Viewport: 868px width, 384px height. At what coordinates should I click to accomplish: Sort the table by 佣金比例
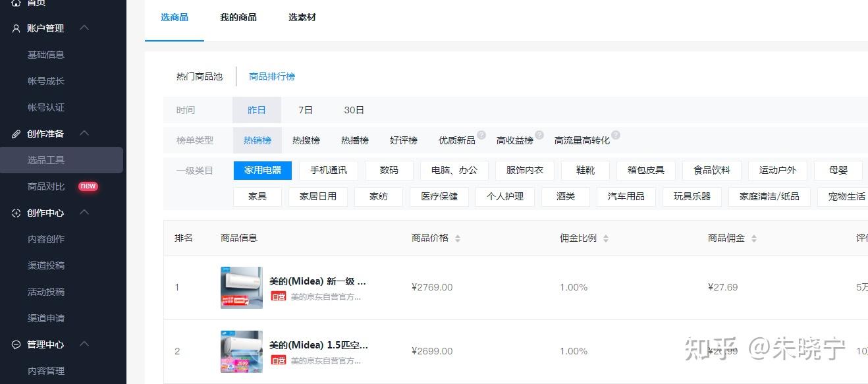[x=606, y=238]
